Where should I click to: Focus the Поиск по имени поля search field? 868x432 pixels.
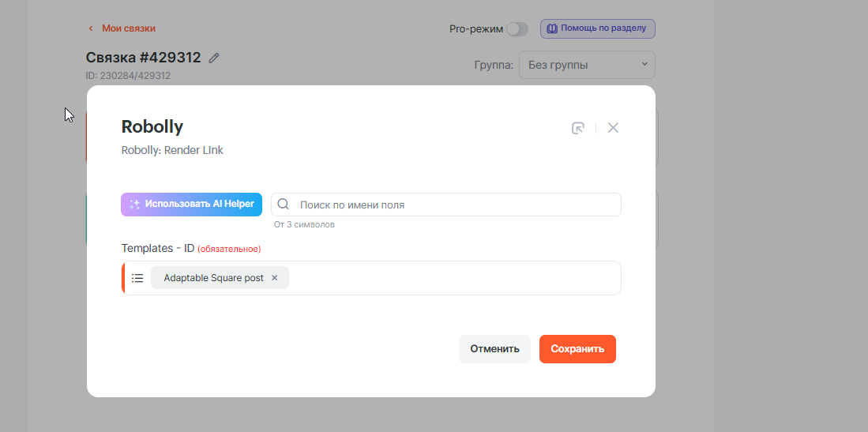coord(454,205)
